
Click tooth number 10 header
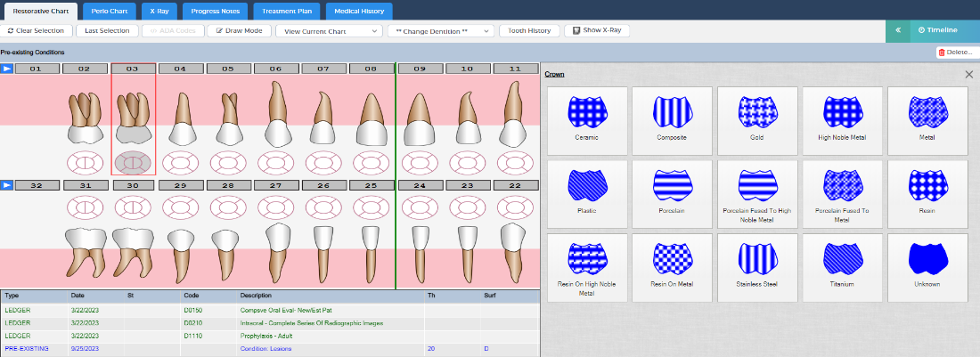[467, 69]
